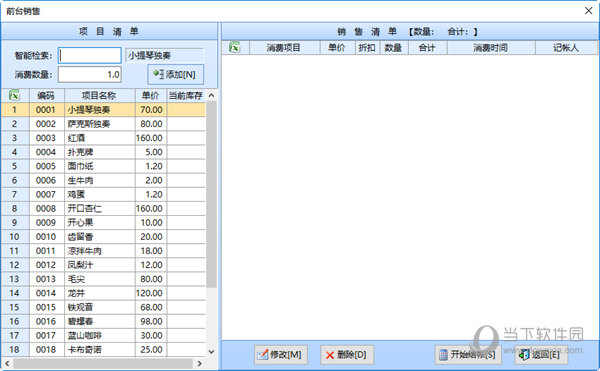The image size is (600, 371).
Task: Click the Excel export icon in item list
Action: pyautogui.click(x=14, y=95)
